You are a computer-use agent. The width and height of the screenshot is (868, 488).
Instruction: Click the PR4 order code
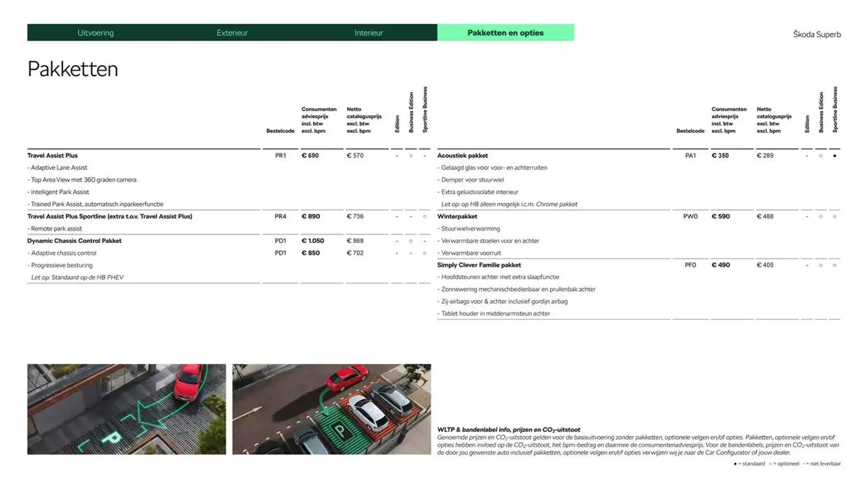click(280, 216)
